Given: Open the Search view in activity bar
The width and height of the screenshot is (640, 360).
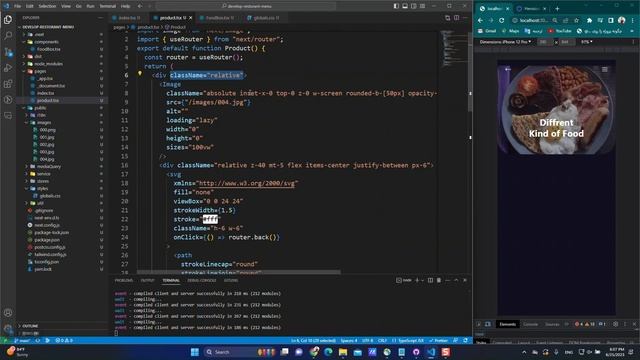Looking at the screenshot, I should [x=8, y=36].
